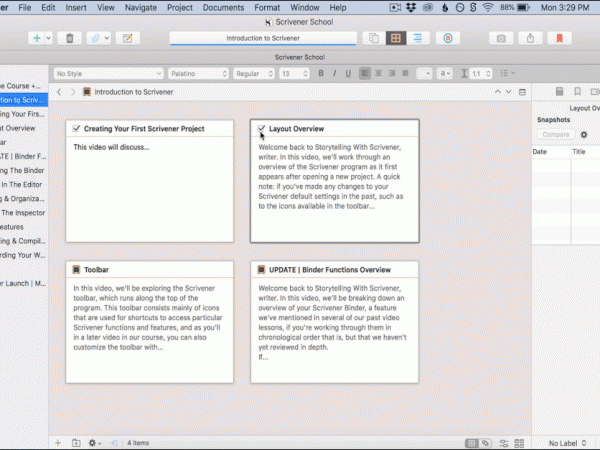
Task: Open the Navigate menu
Action: point(143,7)
